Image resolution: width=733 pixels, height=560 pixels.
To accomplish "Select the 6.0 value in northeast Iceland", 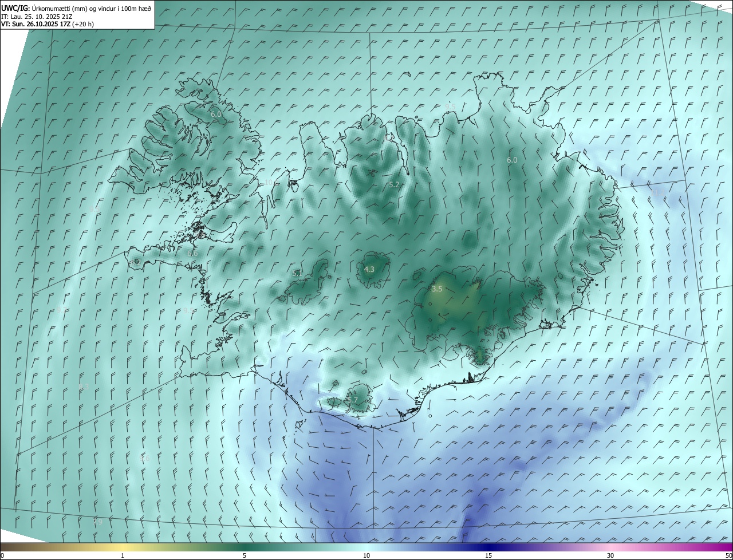I will click(512, 160).
